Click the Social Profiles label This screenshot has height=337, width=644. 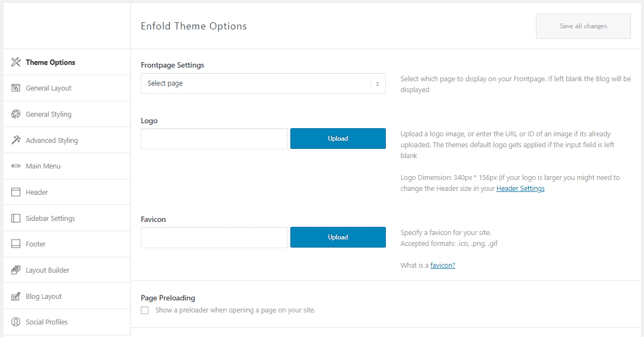(47, 322)
